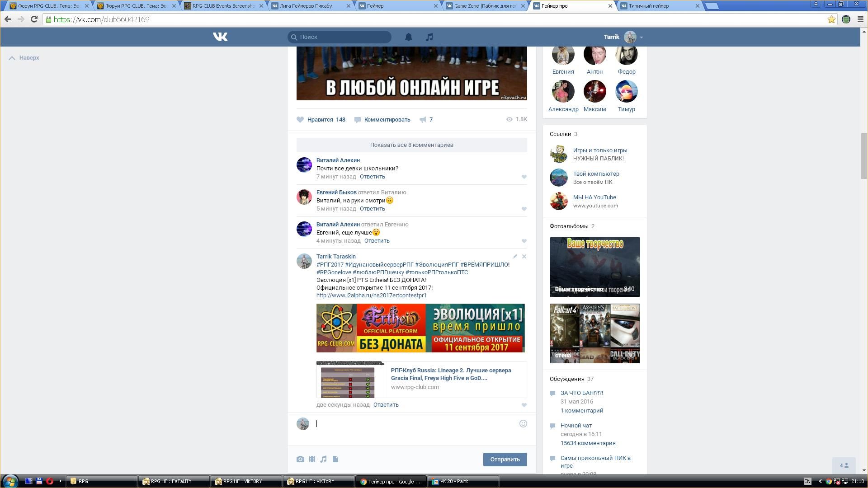
Task: Close the 'Геймер про' tab
Action: [x=610, y=6]
